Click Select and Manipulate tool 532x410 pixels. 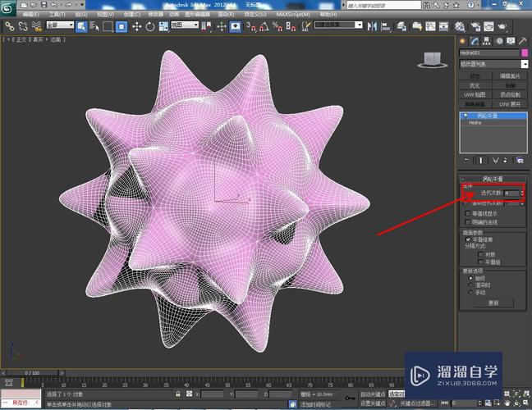[x=222, y=26]
